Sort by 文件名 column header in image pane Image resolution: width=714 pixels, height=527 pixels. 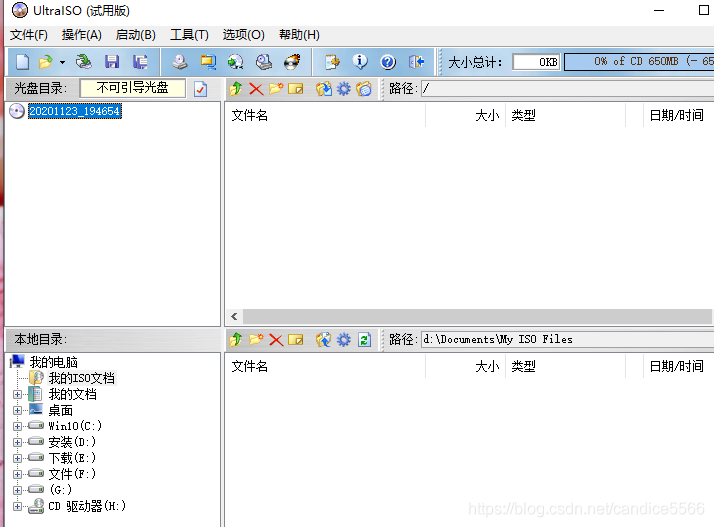pos(250,116)
